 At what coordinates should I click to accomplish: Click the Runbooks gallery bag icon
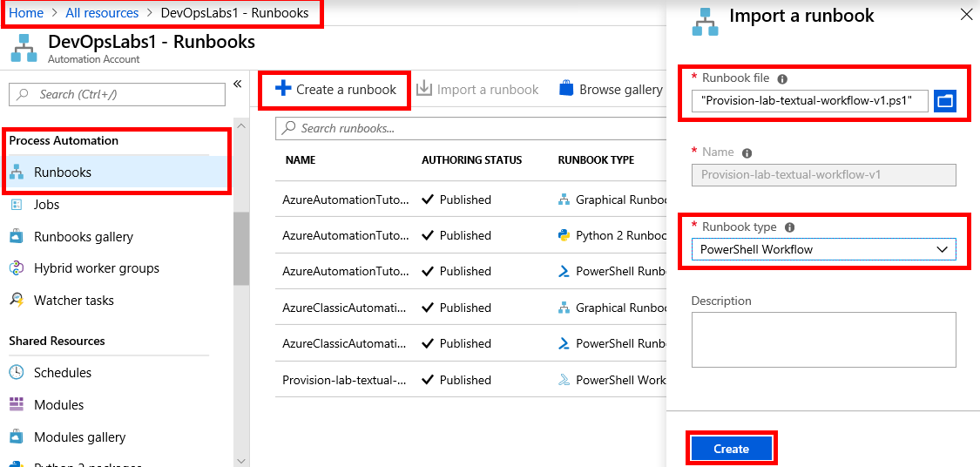[x=17, y=237]
